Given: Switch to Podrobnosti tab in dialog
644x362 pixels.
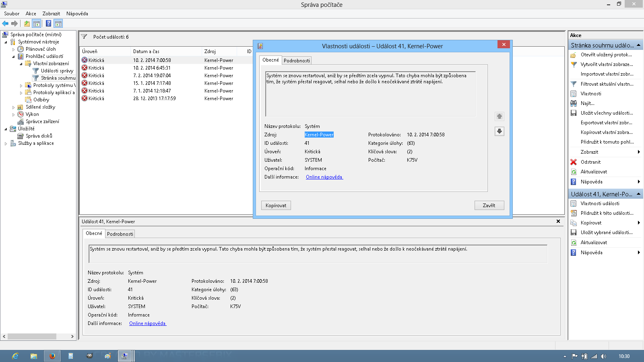Looking at the screenshot, I should coord(297,61).
